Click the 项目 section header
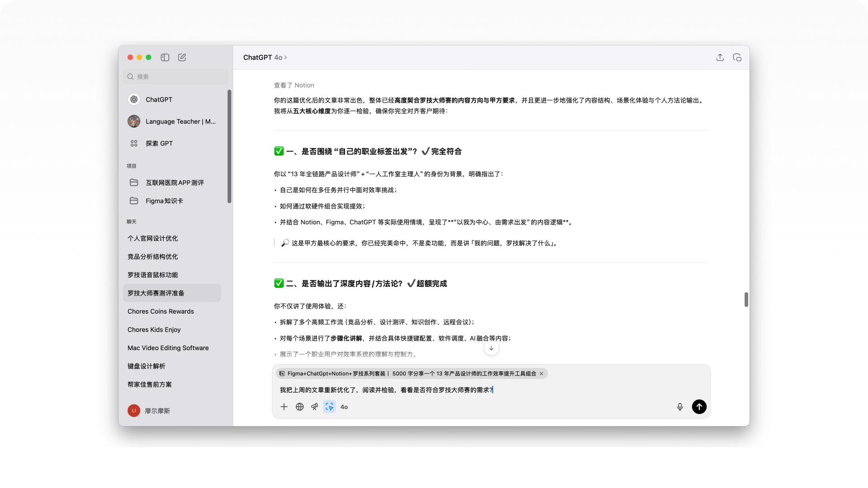Image resolution: width=868 pixels, height=488 pixels. [132, 166]
